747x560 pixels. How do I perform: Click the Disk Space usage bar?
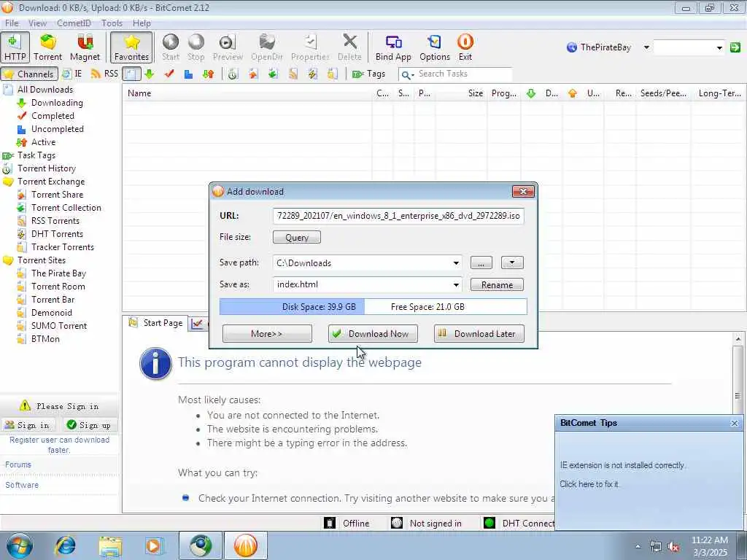point(373,307)
